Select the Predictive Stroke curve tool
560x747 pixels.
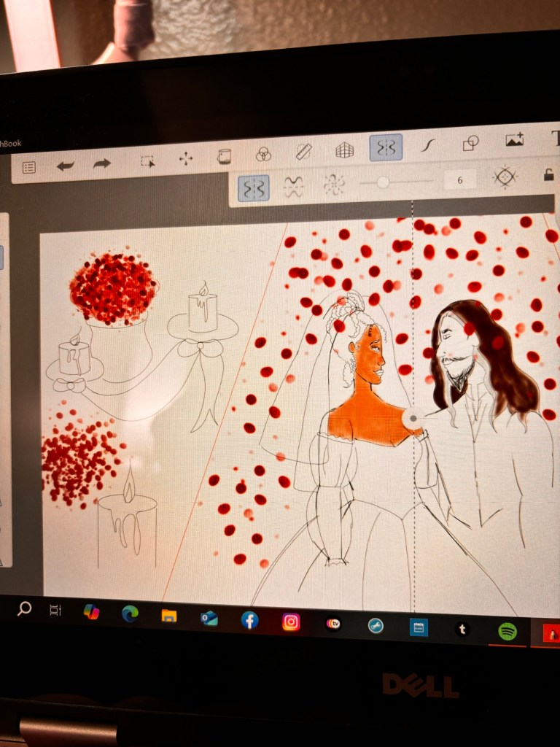tap(428, 145)
